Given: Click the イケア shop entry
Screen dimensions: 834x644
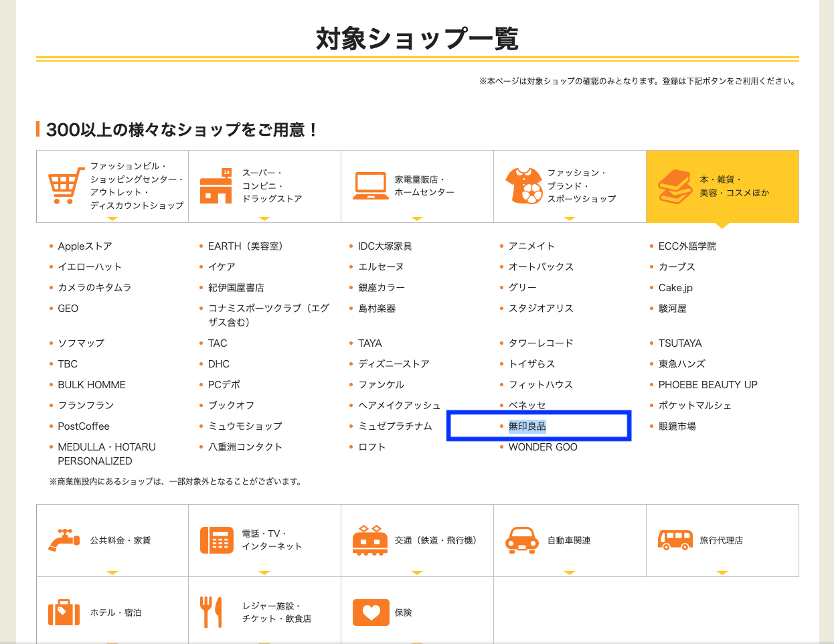Looking at the screenshot, I should 222,267.
